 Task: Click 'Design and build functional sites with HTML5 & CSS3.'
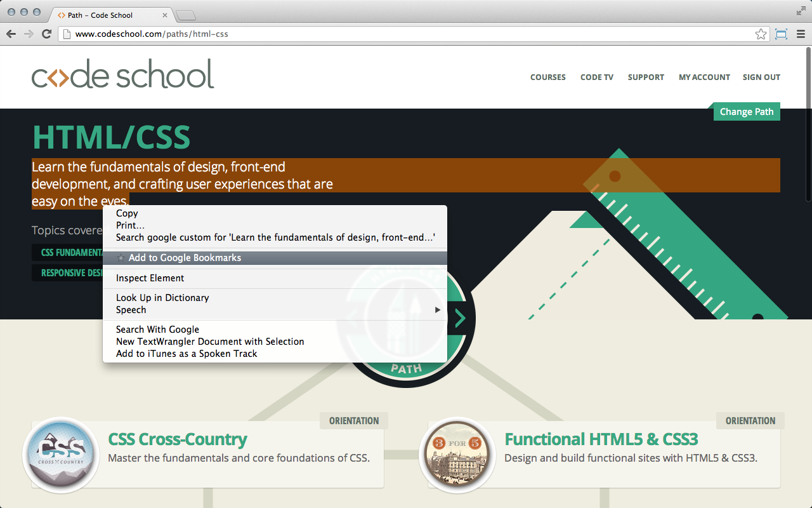(631, 458)
